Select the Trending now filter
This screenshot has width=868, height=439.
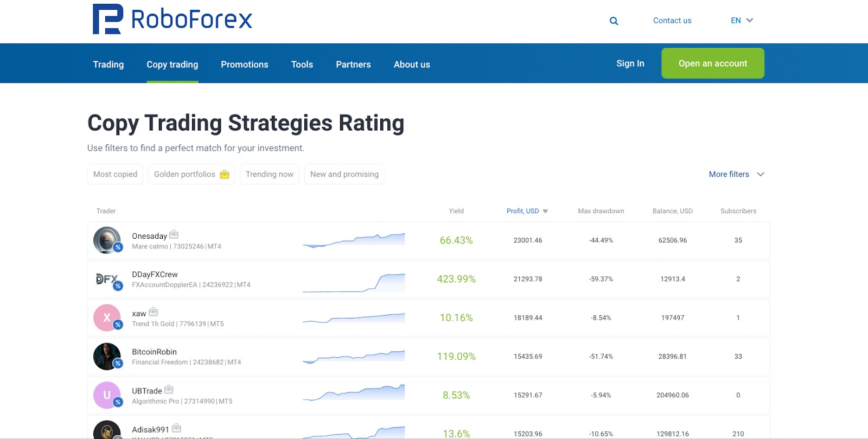(270, 174)
